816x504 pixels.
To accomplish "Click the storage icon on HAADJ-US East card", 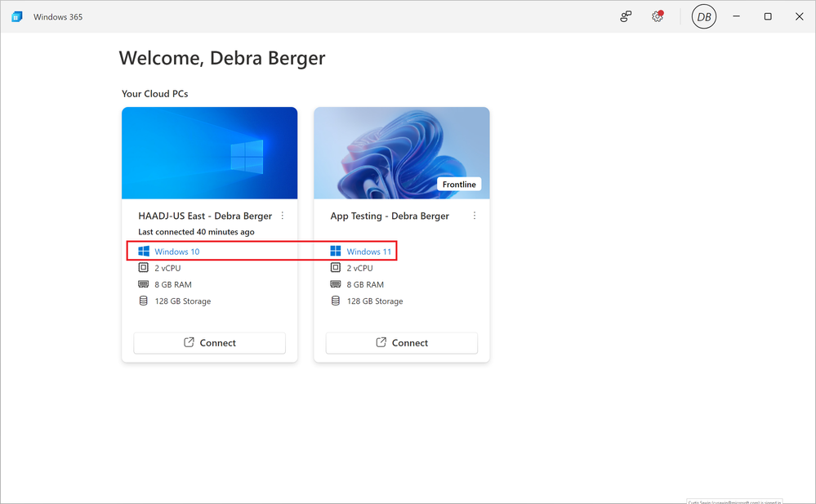I will click(143, 301).
